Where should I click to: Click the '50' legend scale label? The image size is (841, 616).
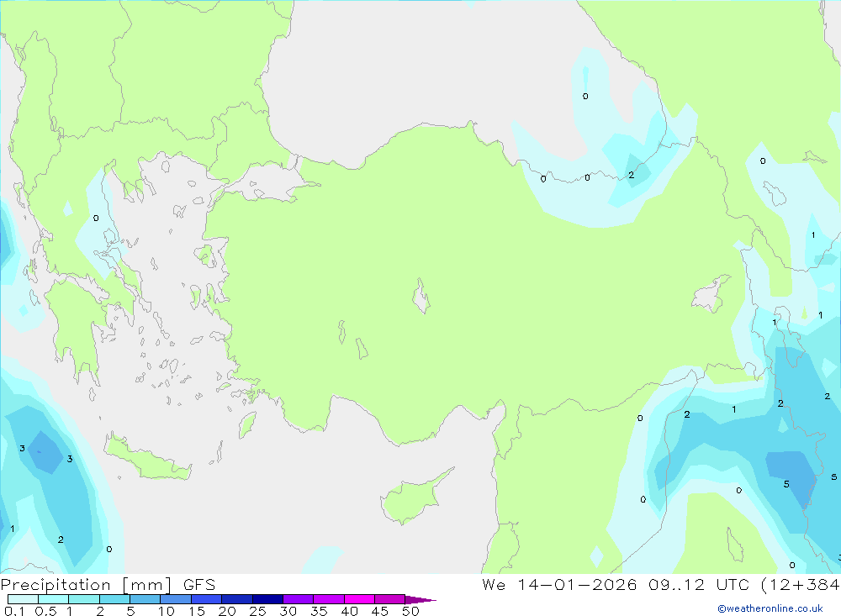click(x=411, y=611)
